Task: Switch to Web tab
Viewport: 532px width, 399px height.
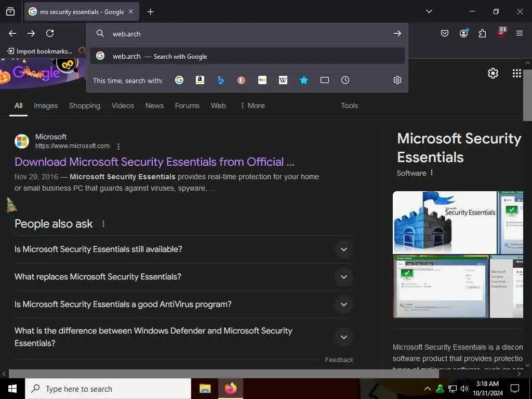Action: 218,105
